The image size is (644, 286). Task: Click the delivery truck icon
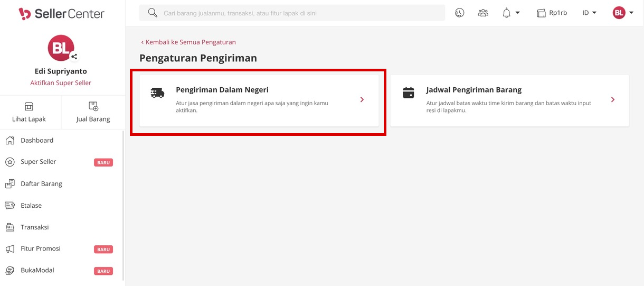(x=157, y=93)
